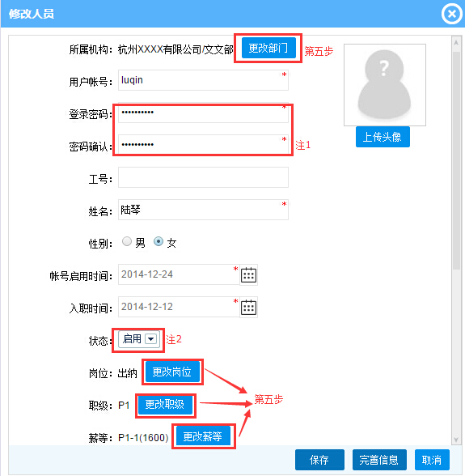Focus the 登录密码 password field
465x476 pixels.
203,113
